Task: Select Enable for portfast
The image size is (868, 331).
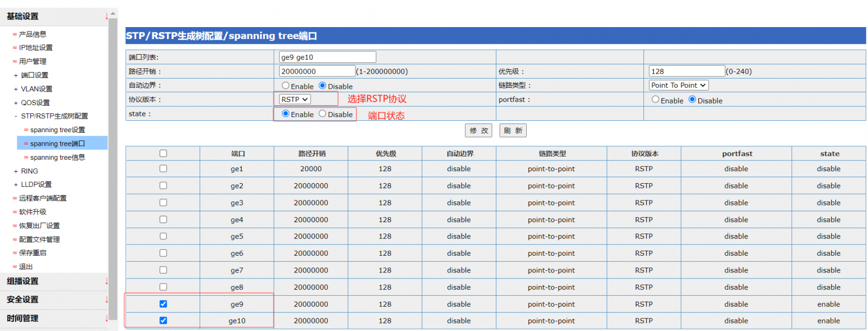Action: pos(655,100)
